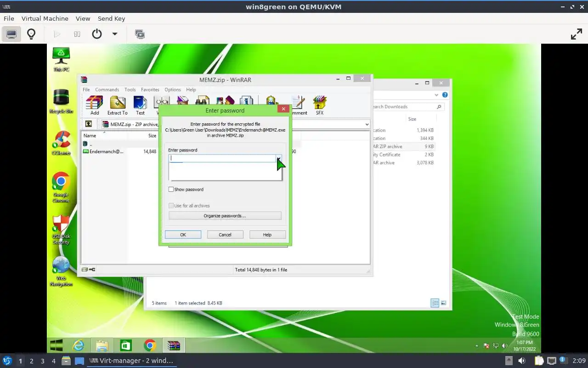Viewport: 588px width, 368px height.
Task: Select the Recycle Bin desktop icon
Action: click(x=61, y=101)
